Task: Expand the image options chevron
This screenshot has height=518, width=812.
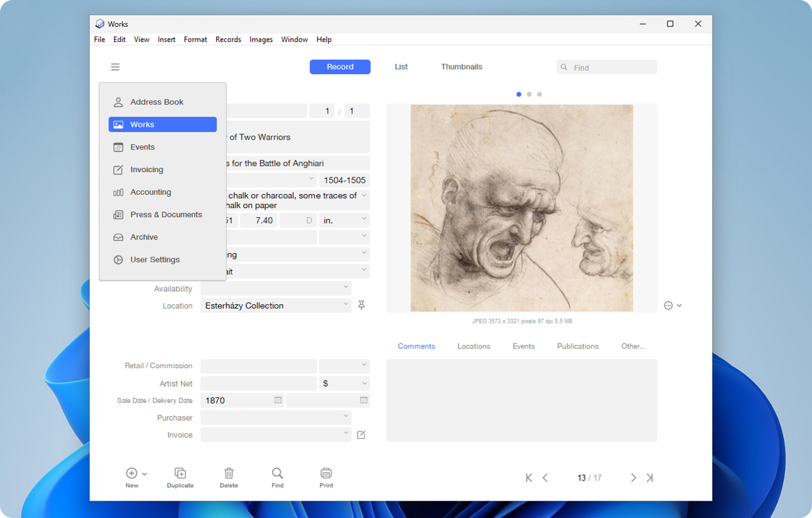Action: point(680,306)
